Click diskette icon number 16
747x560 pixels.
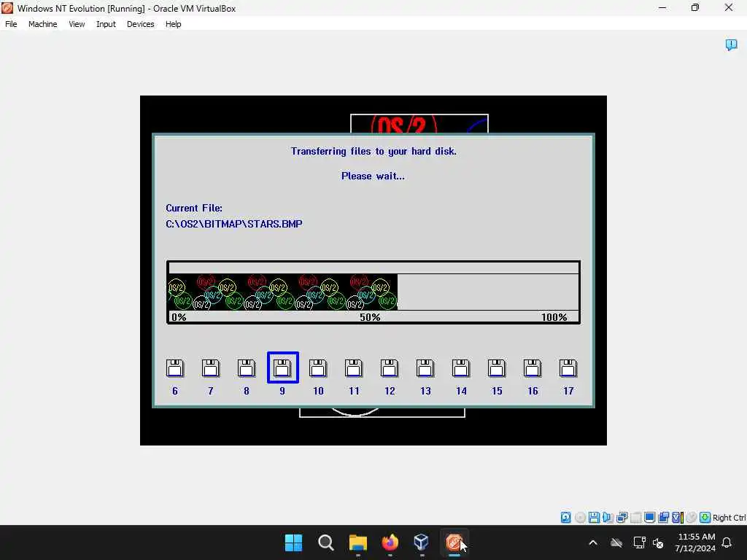tap(532, 368)
